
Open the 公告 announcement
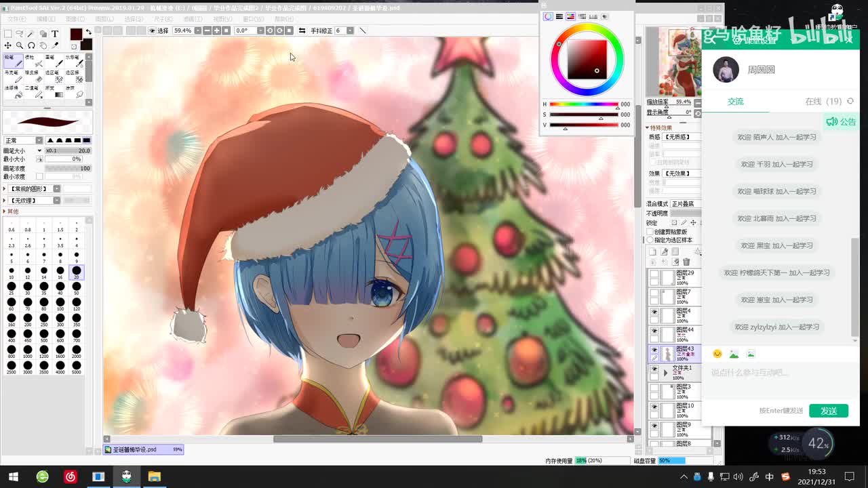coord(841,121)
